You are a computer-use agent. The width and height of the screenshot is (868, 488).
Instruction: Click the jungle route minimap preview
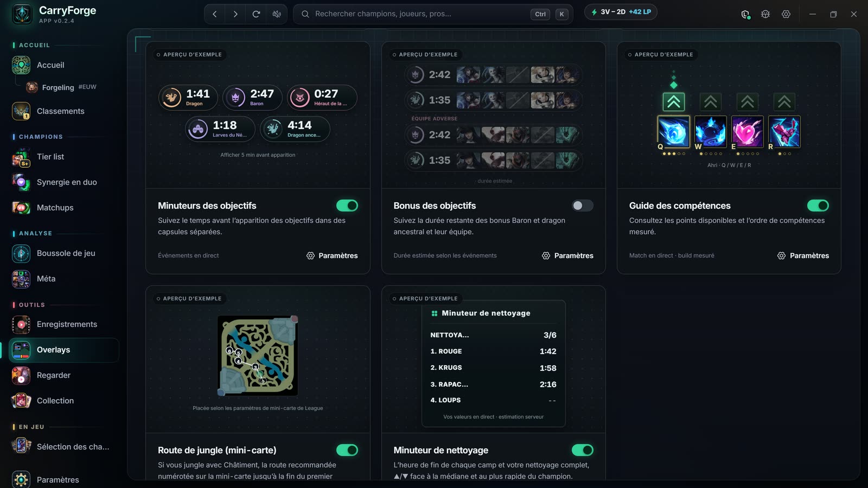(x=258, y=356)
